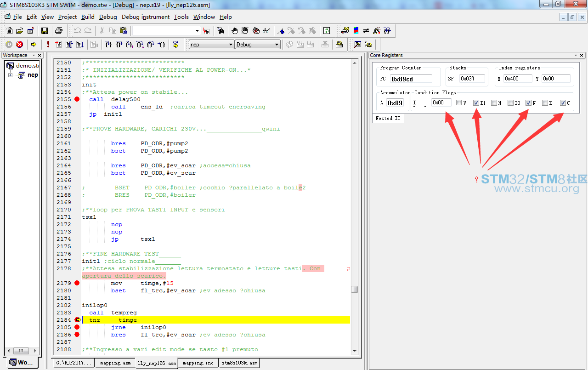Click the red exclamation Run icon

(x=48, y=45)
